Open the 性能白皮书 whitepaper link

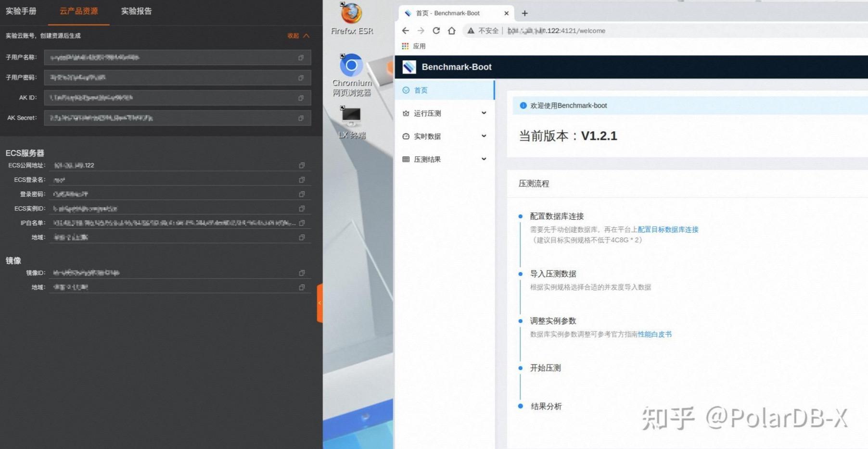click(x=655, y=334)
